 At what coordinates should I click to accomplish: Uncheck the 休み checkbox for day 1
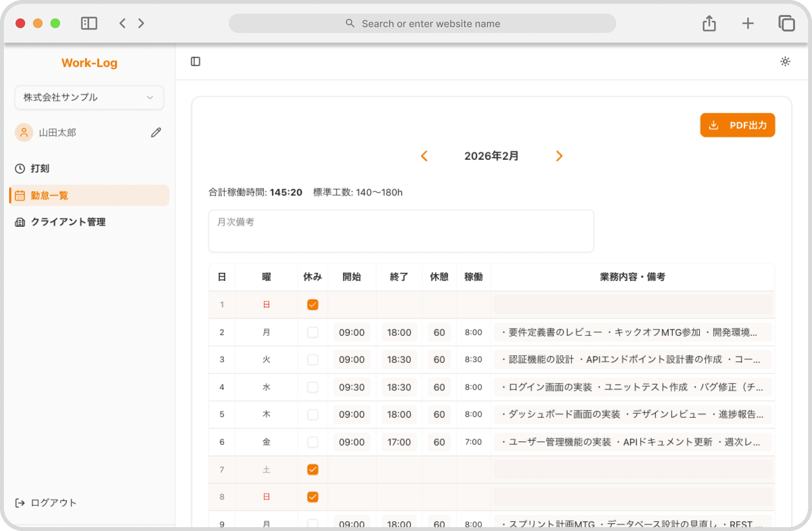[x=312, y=305]
